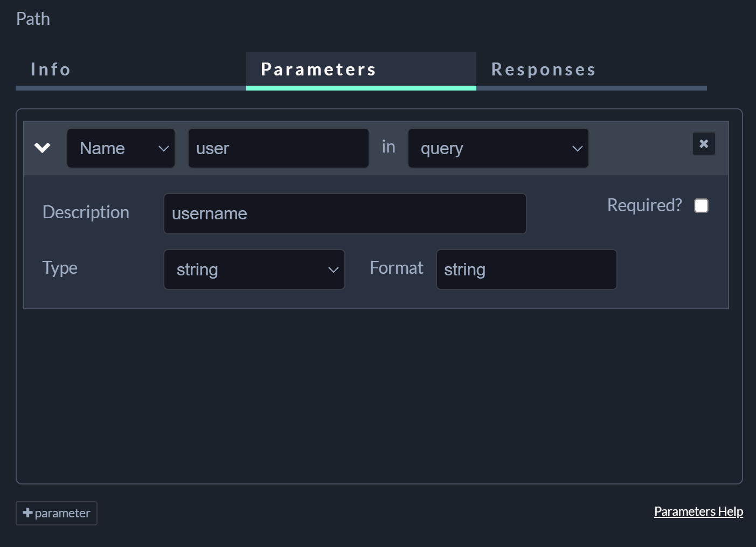Click the Required? label text
The image size is (756, 547).
tap(644, 205)
